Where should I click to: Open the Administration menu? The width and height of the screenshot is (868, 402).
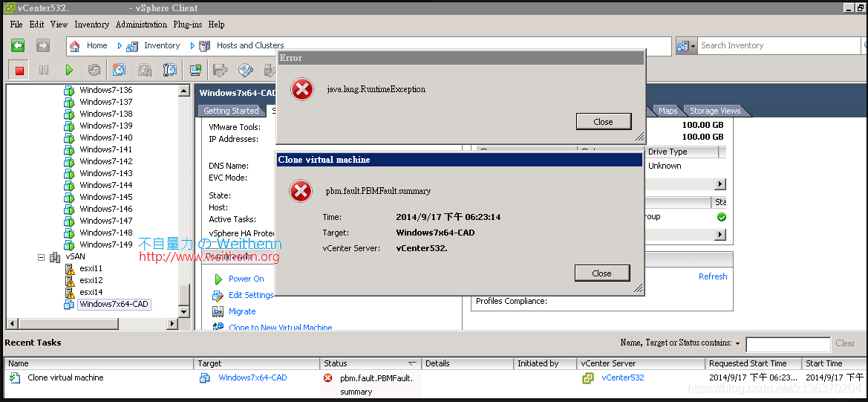point(141,25)
